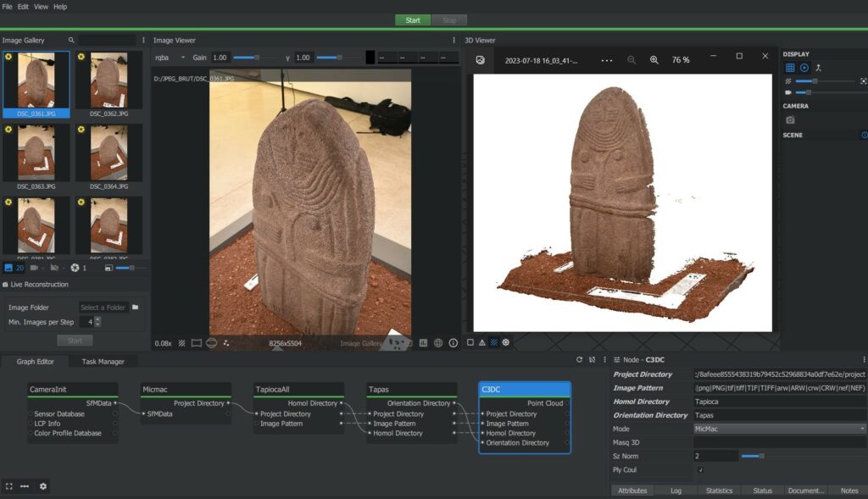This screenshot has height=499, width=868.
Task: Open the Edit menu
Action: [x=23, y=7]
